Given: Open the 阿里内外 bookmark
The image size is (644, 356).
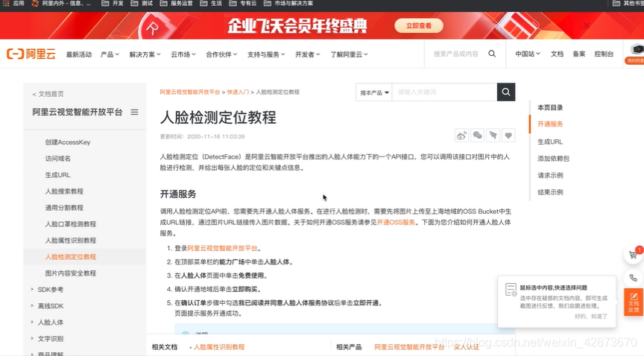Looking at the screenshot, I should pos(61,3).
